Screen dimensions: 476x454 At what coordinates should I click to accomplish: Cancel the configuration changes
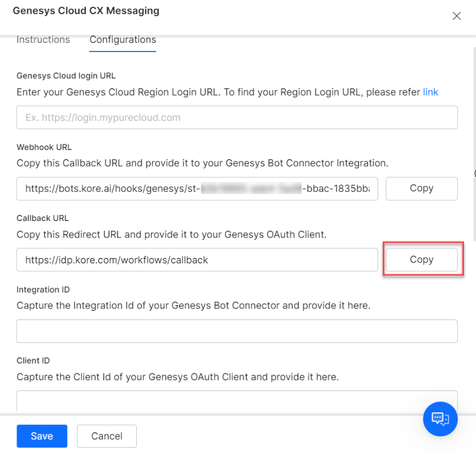(x=106, y=436)
